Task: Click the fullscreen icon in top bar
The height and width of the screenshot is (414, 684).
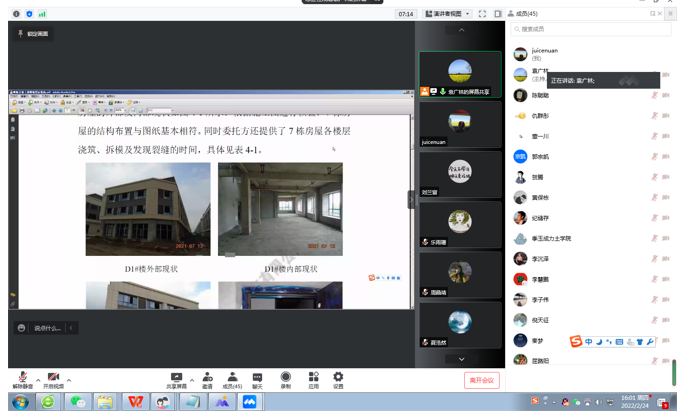Action: coord(482,14)
